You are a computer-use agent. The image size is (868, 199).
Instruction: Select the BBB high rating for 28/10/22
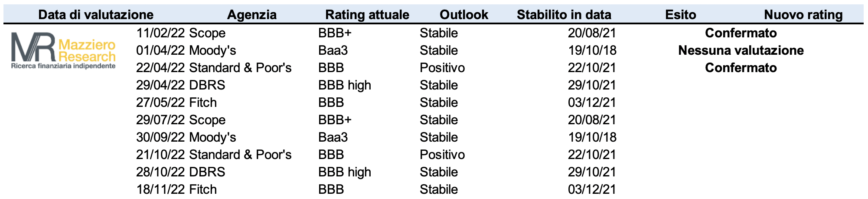[x=345, y=172]
